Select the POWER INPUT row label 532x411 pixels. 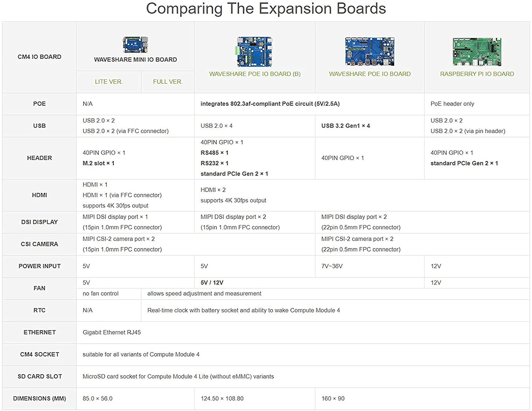(40, 266)
